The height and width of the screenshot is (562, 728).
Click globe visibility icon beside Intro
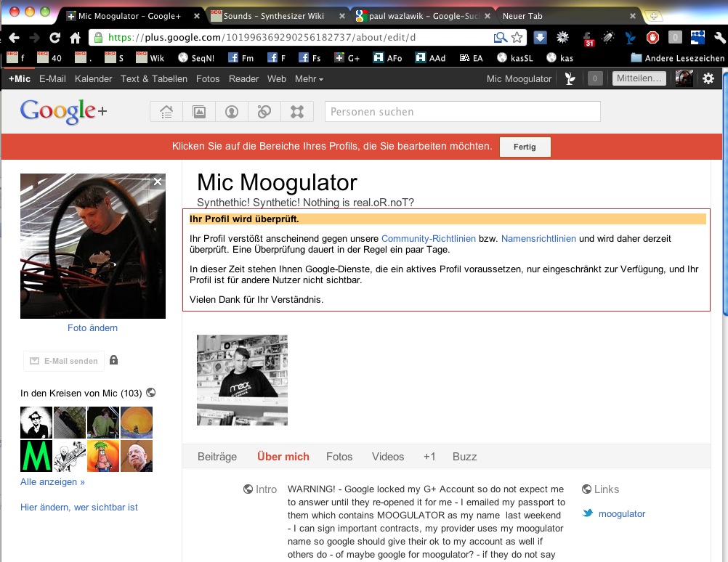248,489
